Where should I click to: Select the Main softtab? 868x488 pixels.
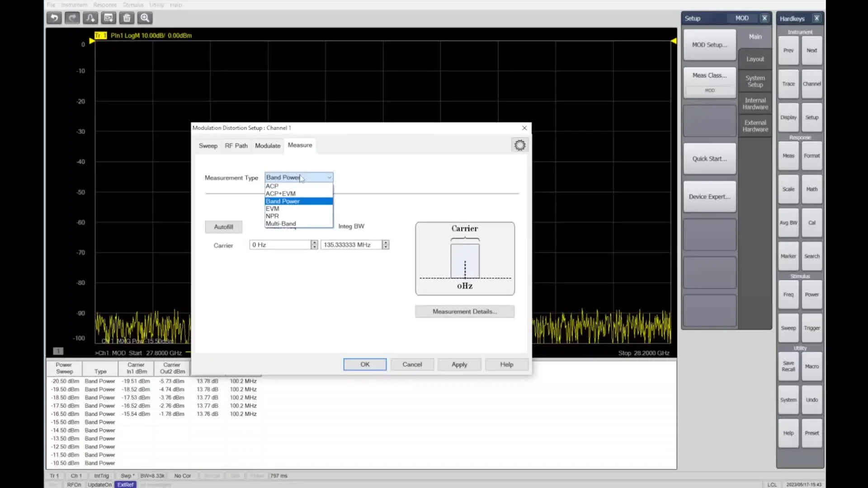pos(755,37)
